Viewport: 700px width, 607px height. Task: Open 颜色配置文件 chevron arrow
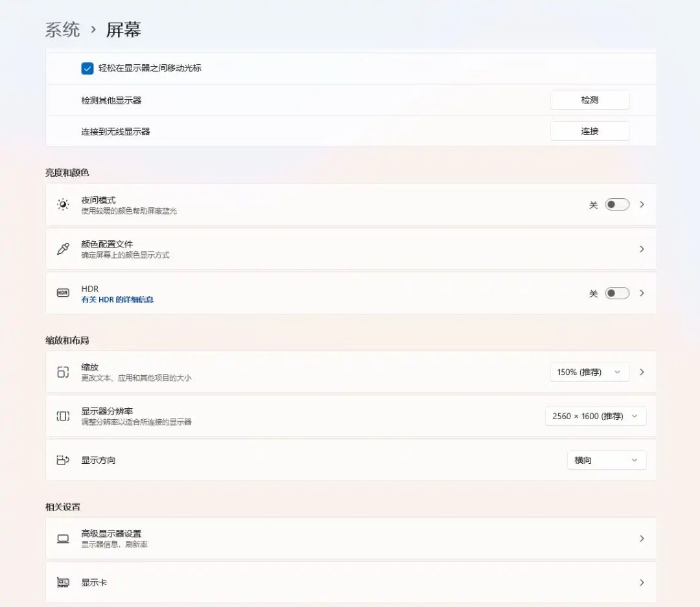tap(642, 249)
